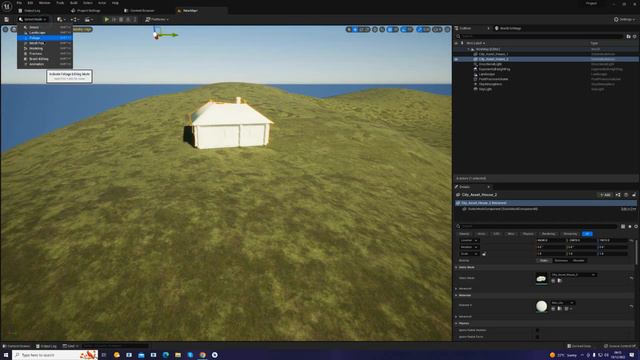This screenshot has height=360, width=640.
Task: Filter Details by Physics category
Action: [x=528, y=234]
